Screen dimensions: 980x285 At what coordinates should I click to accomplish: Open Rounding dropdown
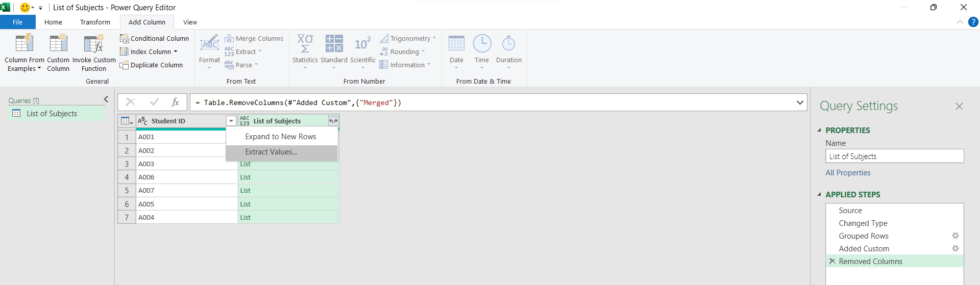(402, 51)
